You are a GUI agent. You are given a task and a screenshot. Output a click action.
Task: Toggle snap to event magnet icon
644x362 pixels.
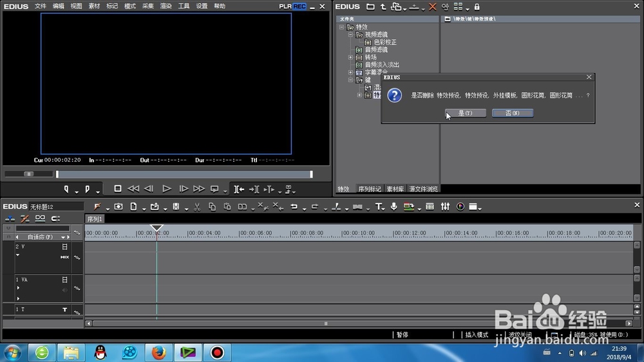point(55,218)
